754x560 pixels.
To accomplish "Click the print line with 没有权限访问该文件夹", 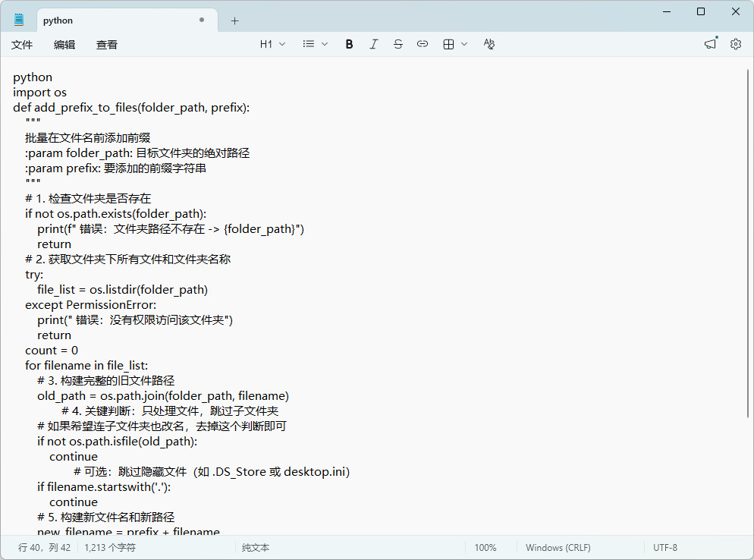I will click(135, 320).
